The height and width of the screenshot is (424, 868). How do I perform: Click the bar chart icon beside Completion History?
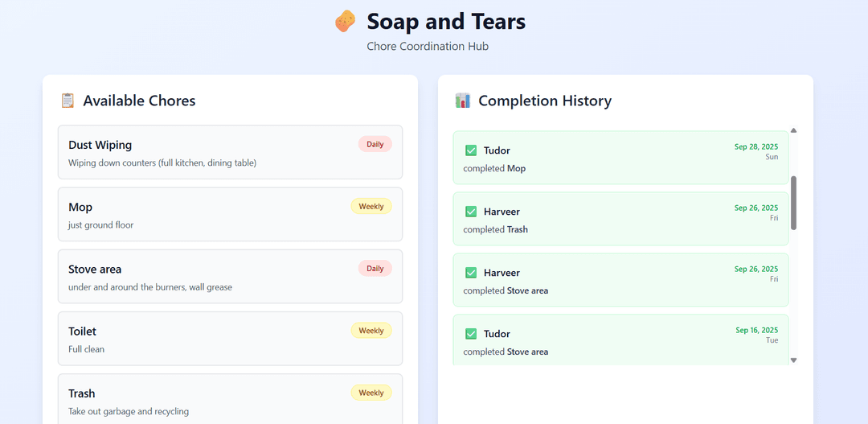462,101
